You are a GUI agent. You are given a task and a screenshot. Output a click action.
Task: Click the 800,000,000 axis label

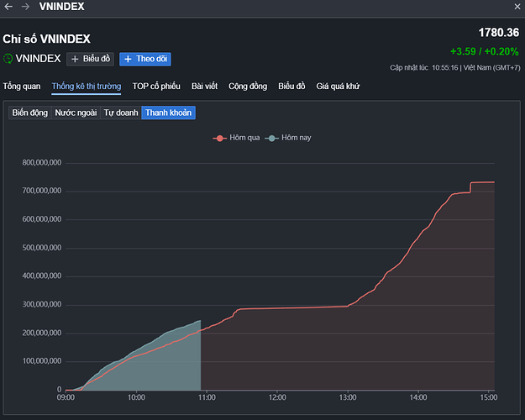pos(42,162)
